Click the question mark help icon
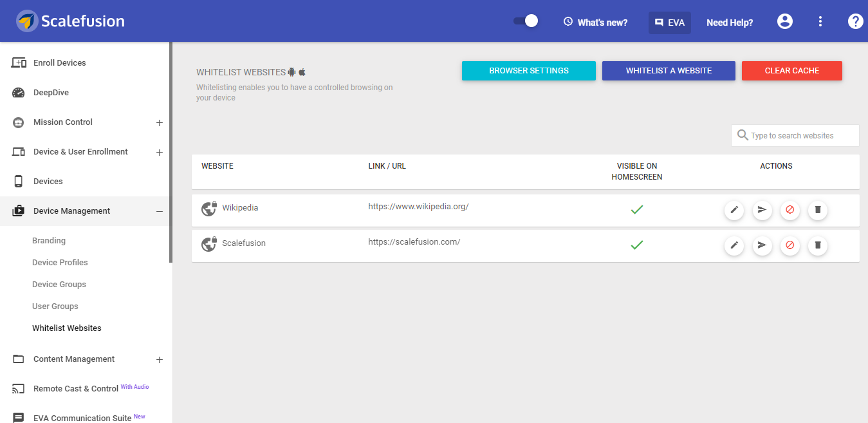868x423 pixels. tap(855, 21)
